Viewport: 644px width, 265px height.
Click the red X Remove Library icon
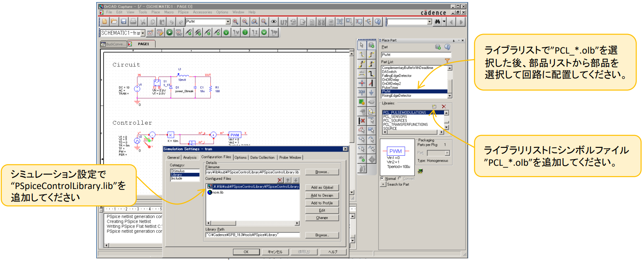click(x=444, y=107)
